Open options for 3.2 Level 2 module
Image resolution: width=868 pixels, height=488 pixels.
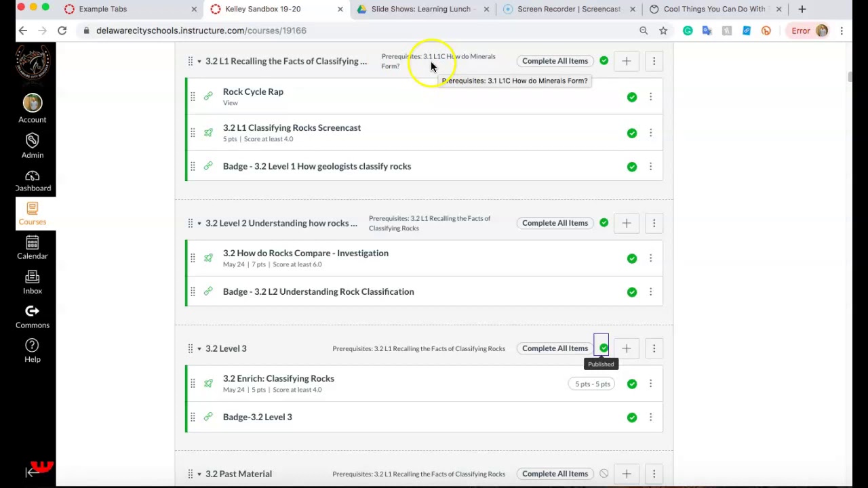click(654, 223)
